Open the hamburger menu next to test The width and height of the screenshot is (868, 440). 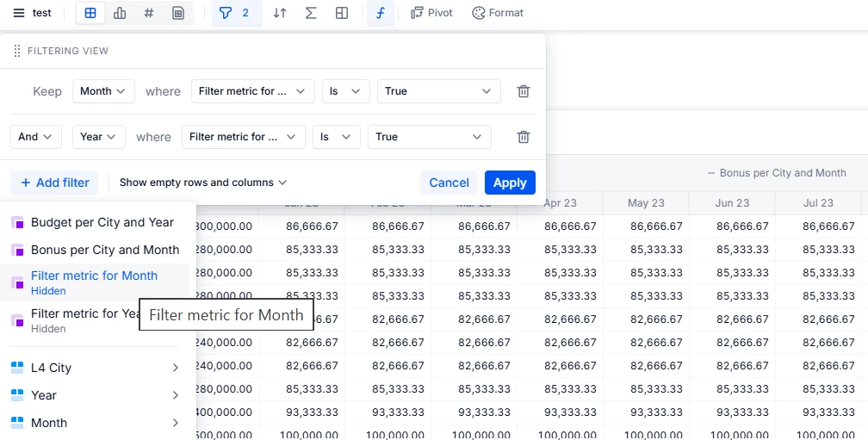pyautogui.click(x=19, y=13)
